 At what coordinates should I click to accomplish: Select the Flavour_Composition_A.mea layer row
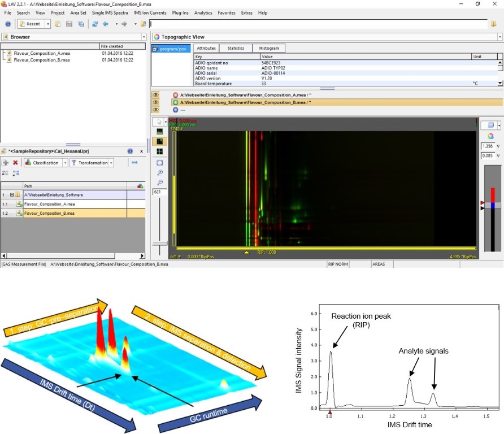pyautogui.click(x=337, y=95)
